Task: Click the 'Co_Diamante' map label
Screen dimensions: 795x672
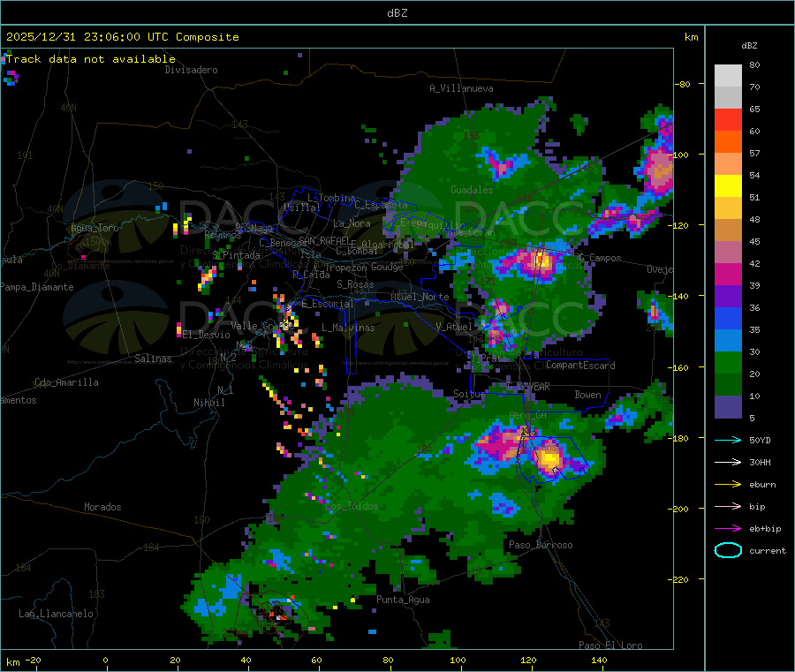Action: [80, 266]
